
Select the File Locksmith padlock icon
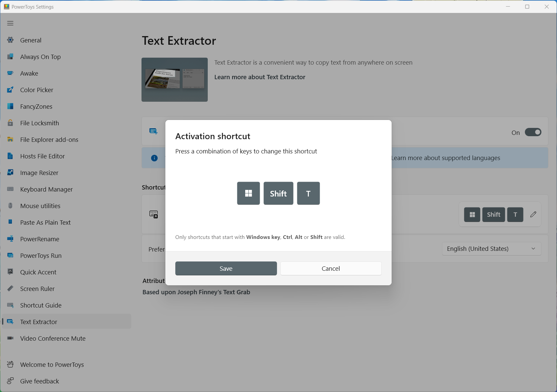click(x=10, y=123)
